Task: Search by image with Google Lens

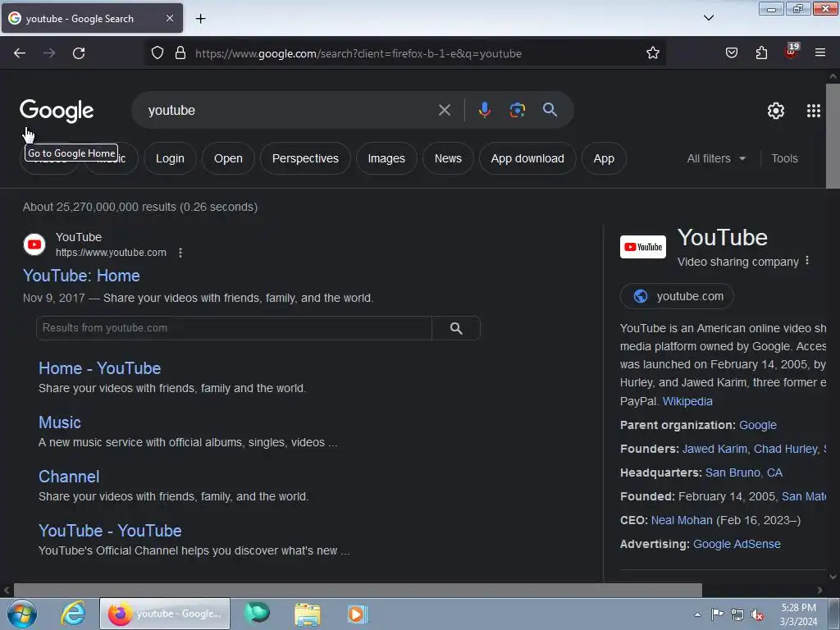Action: [517, 110]
